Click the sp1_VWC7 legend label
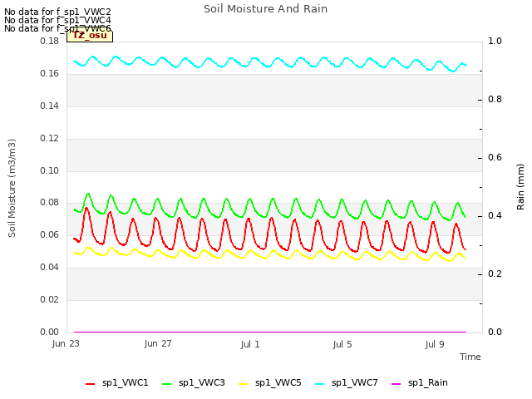This screenshot has width=532, height=399. coord(355,382)
